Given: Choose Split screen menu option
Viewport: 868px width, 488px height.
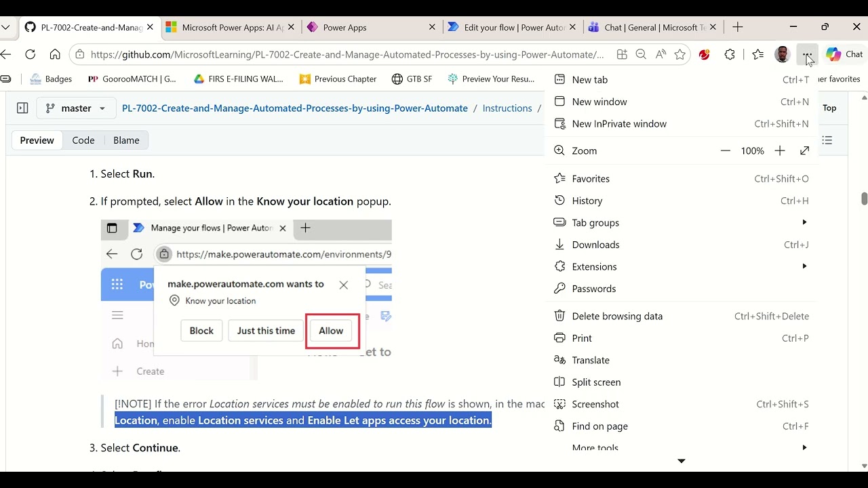Looking at the screenshot, I should click(681, 382).
